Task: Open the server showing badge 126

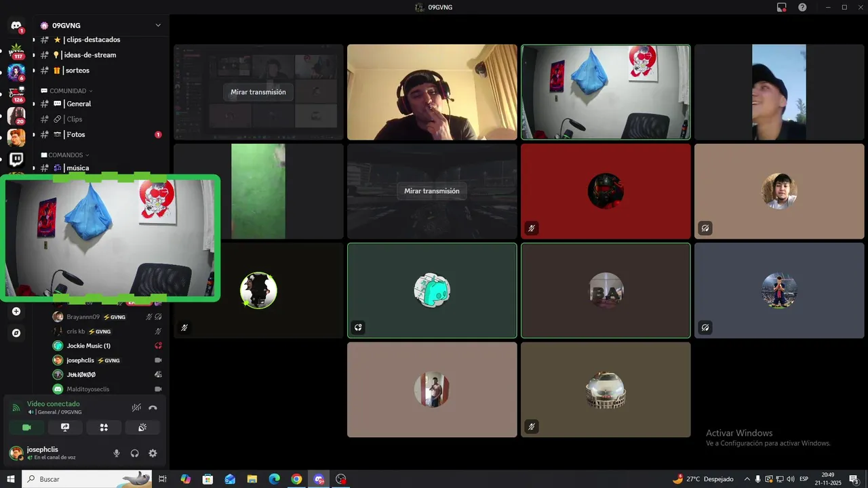Action: (x=16, y=94)
